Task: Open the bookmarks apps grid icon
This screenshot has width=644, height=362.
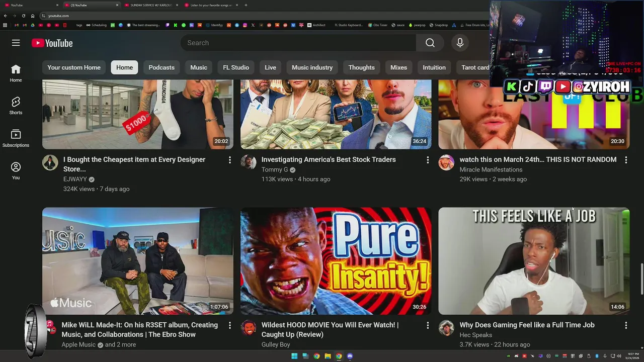Action: (x=5, y=25)
